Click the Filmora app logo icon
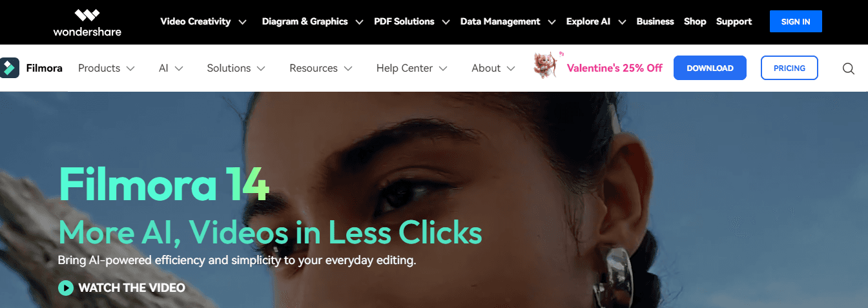The height and width of the screenshot is (308, 868). point(10,68)
